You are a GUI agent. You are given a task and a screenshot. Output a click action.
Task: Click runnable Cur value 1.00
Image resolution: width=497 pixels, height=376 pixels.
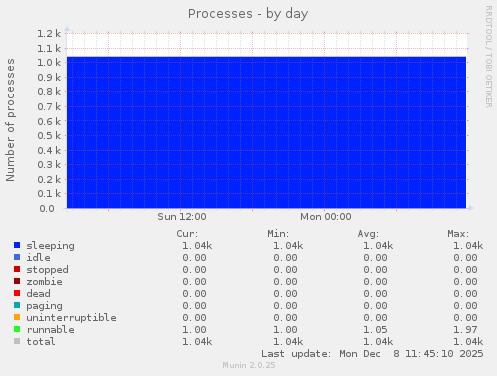(194, 330)
